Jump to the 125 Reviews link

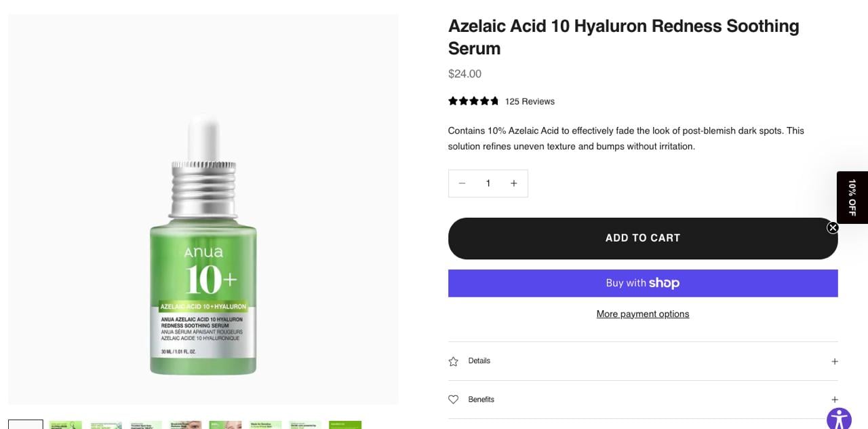point(530,101)
